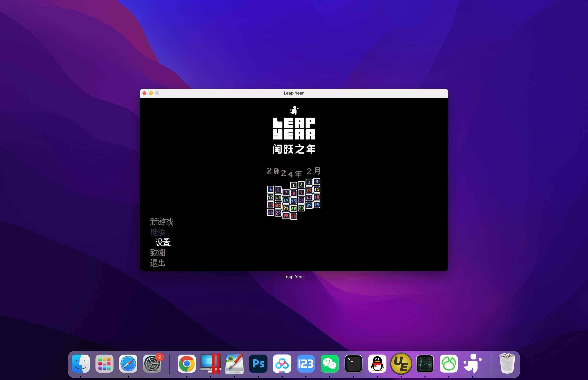Viewport: 588px width, 380px height.
Task: Click calendar day tile 22
Action: click(294, 209)
